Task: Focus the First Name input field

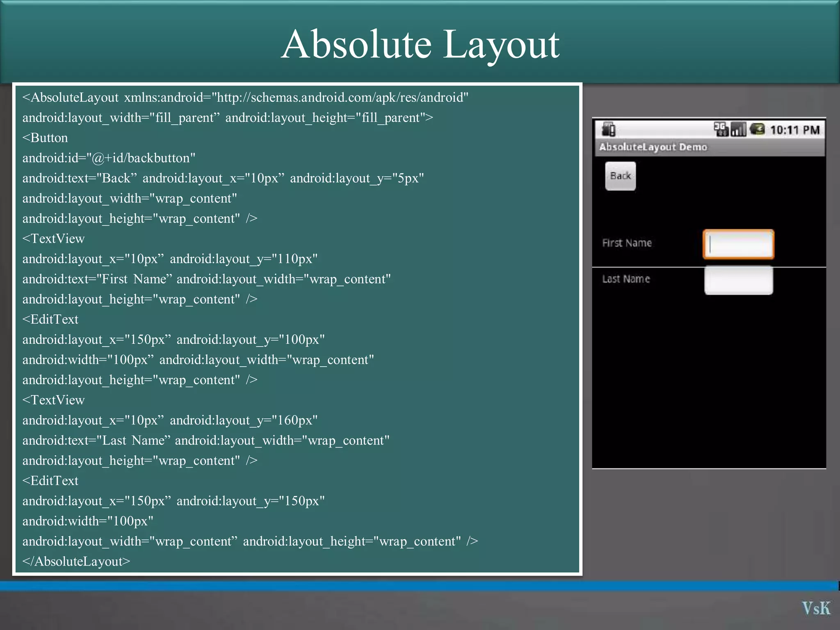Action: 738,244
